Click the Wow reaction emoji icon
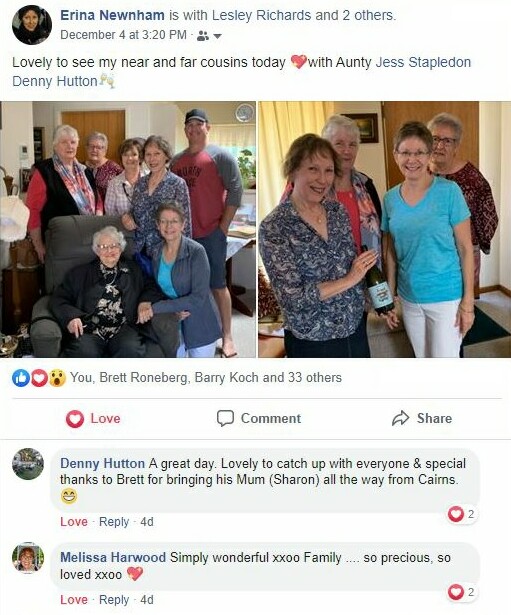Screen dimensions: 511x615 (x=57, y=378)
